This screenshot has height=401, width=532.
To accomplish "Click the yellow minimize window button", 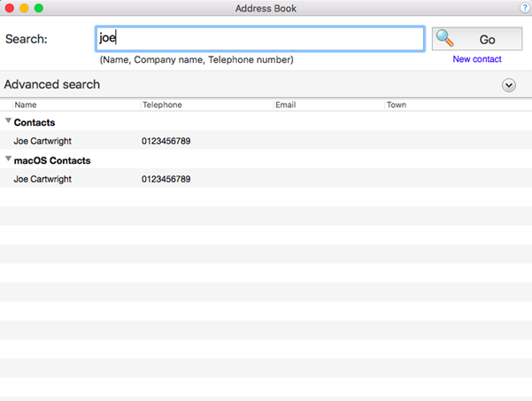I will tap(24, 8).
